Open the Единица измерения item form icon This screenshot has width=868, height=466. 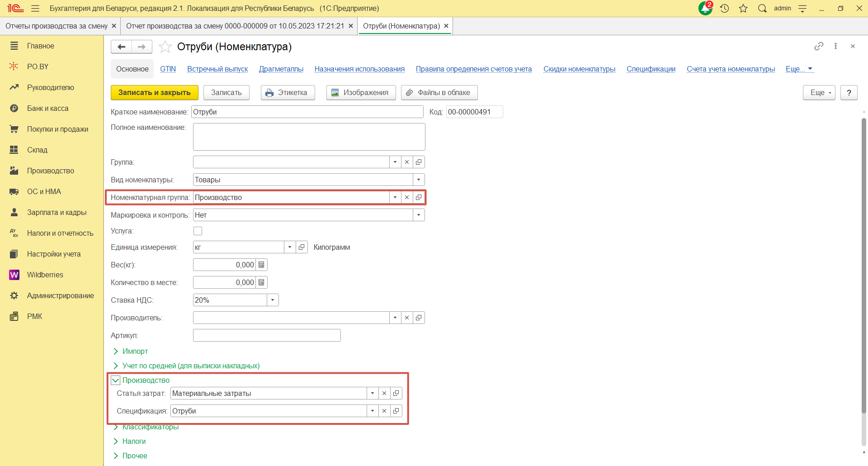[x=302, y=247]
